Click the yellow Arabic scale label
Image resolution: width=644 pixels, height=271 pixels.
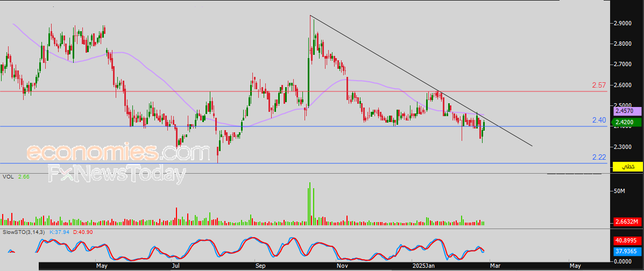627,166
